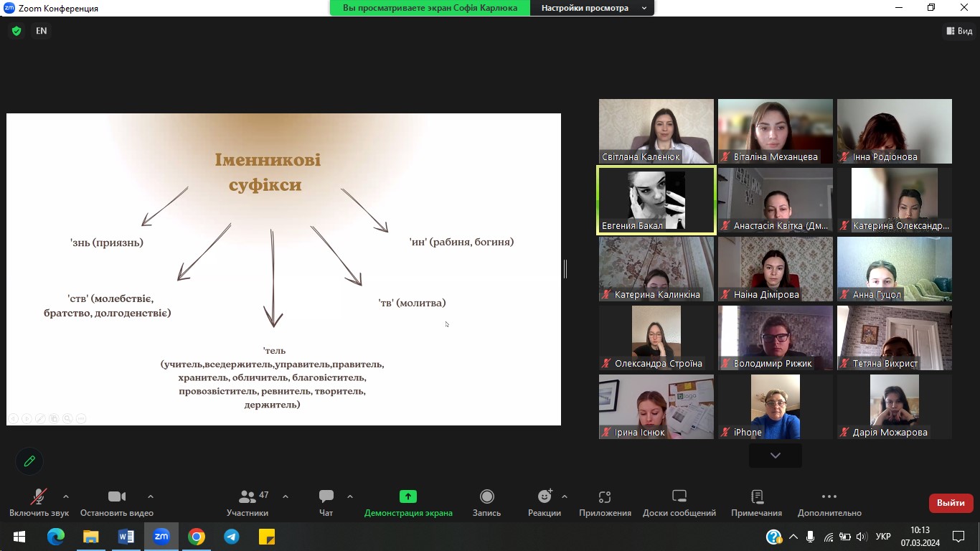Expand audio options arrow next to microphone
The width and height of the screenshot is (980, 551).
[x=66, y=496]
